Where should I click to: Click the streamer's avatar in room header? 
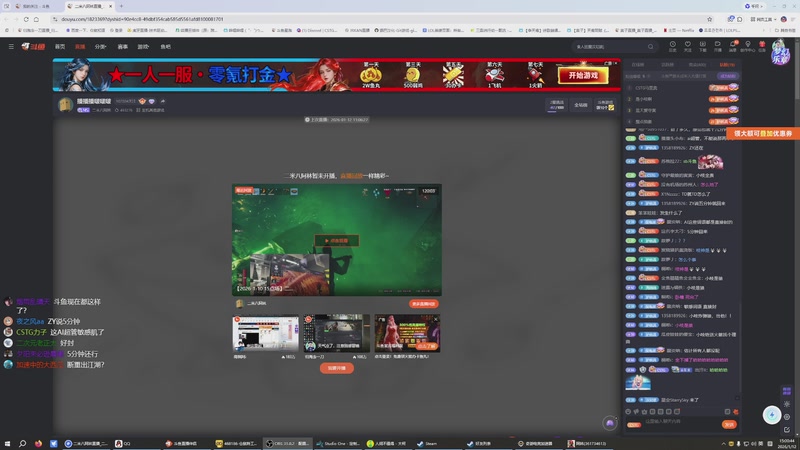(x=65, y=105)
